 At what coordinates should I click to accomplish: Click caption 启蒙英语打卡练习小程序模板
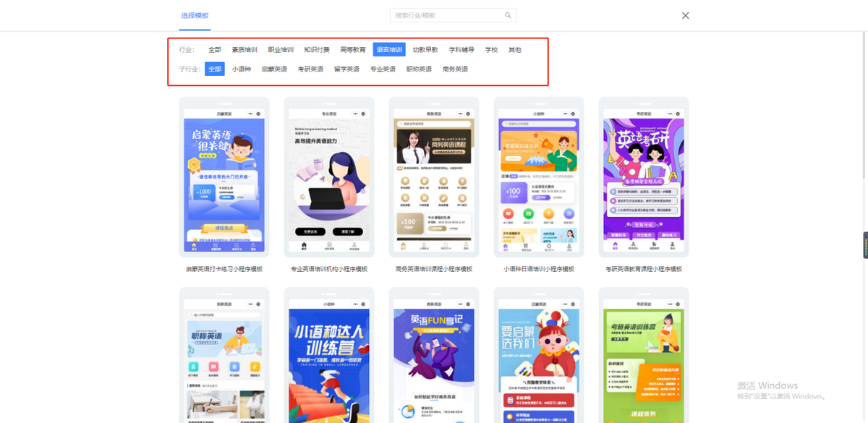click(x=224, y=269)
